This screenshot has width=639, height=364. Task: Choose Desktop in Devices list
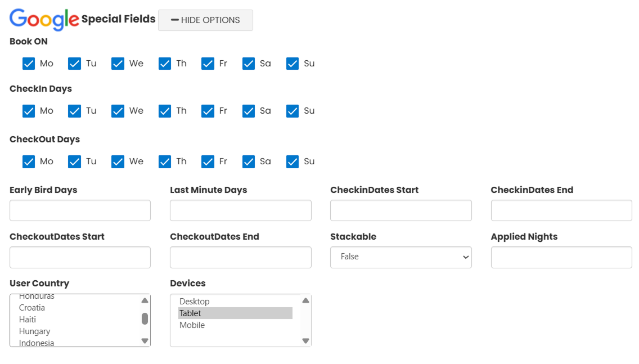[195, 302]
